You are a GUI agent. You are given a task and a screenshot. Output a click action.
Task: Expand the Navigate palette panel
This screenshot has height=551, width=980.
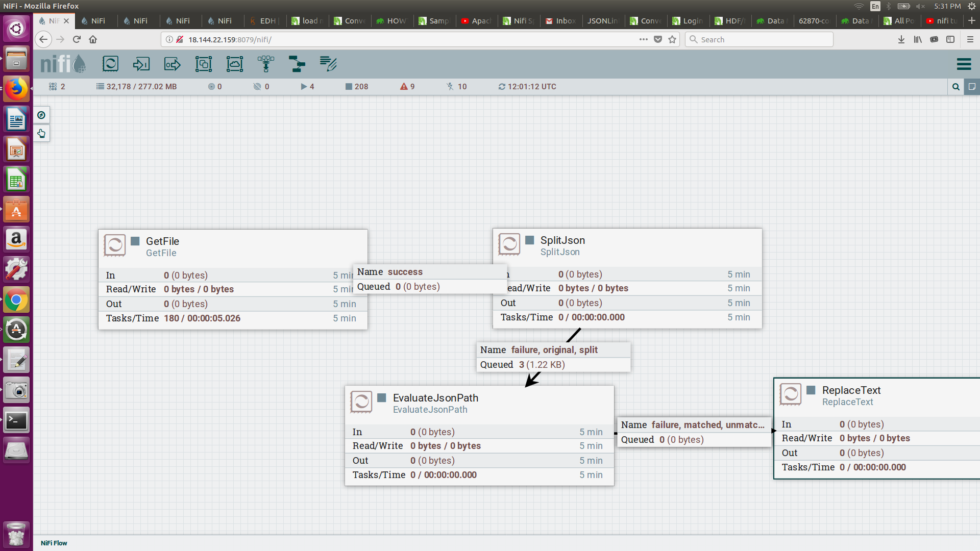(41, 115)
